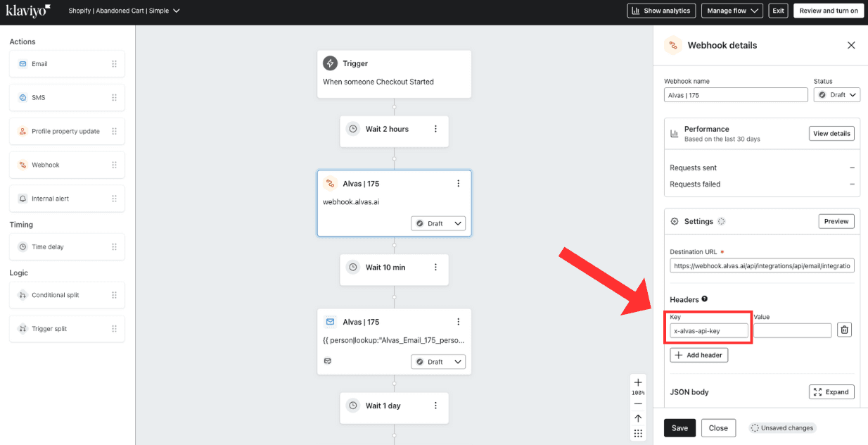Click the envelope icon below the email card text
The height and width of the screenshot is (445, 868).
[327, 361]
